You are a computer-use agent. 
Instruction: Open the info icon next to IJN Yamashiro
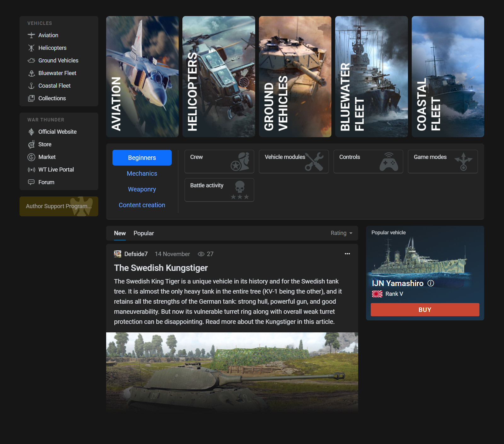point(431,283)
